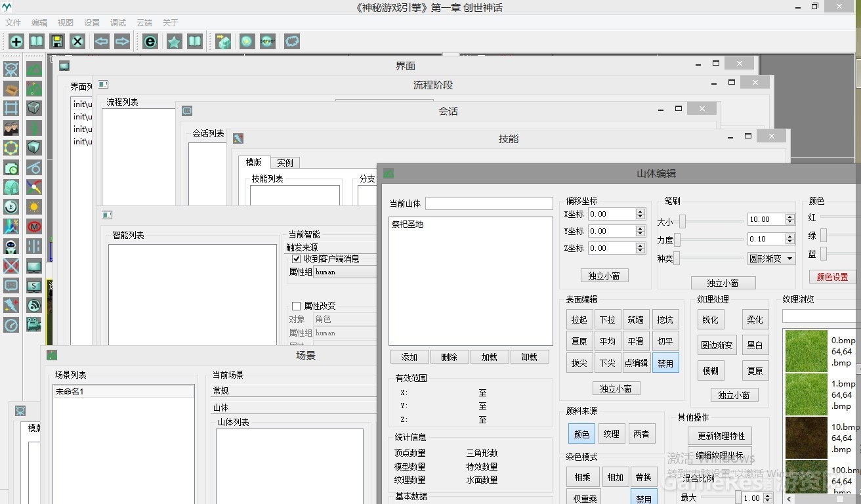The height and width of the screenshot is (504, 861).
Task: Click the green backpack sidebar icon
Action: click(x=11, y=187)
